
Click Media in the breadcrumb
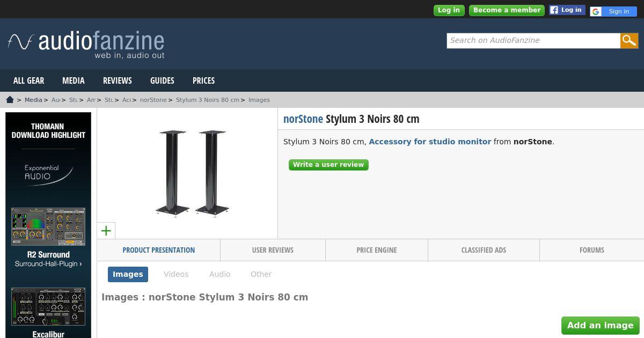(33, 100)
